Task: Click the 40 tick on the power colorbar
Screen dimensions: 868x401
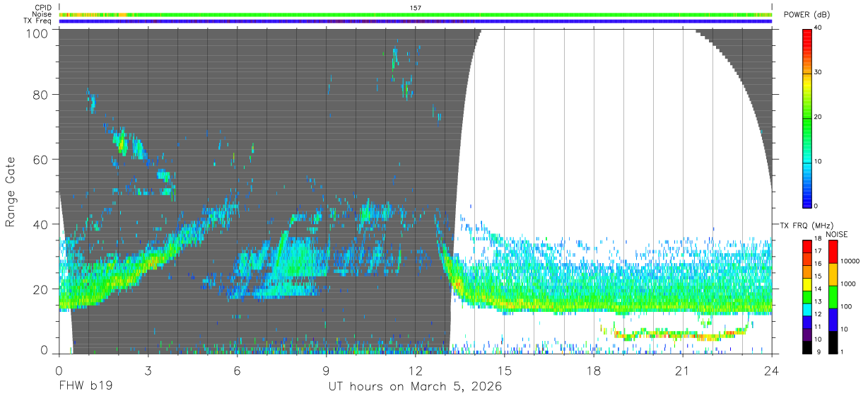Action: point(818,28)
